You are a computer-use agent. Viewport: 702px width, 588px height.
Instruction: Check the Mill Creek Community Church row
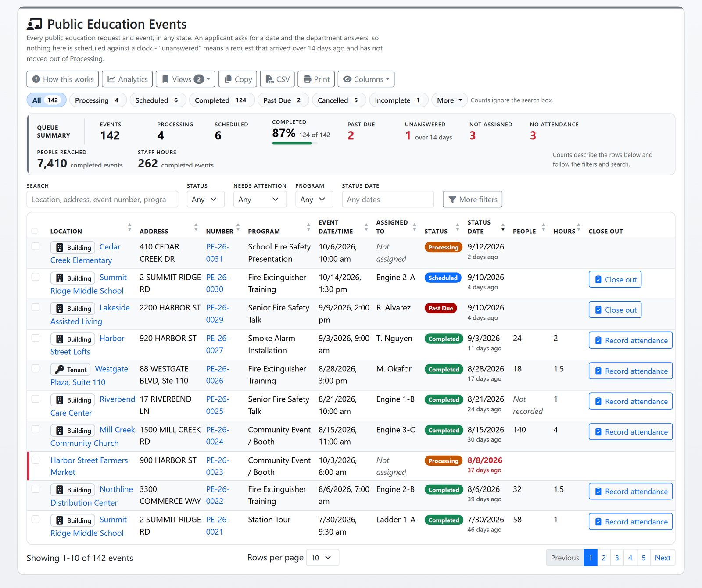[x=36, y=429]
